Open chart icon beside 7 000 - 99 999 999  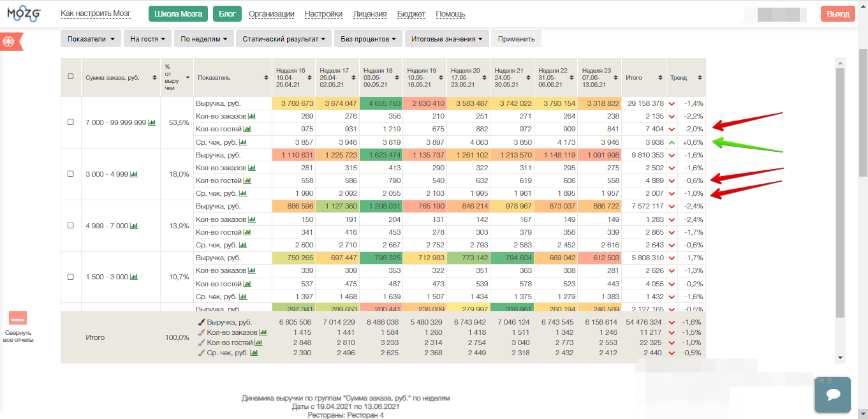152,122
